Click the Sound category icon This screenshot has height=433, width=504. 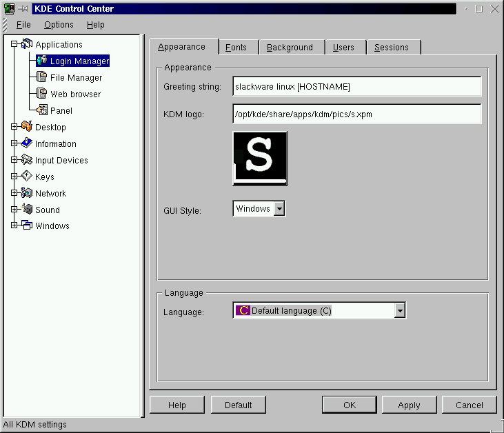[x=27, y=209]
